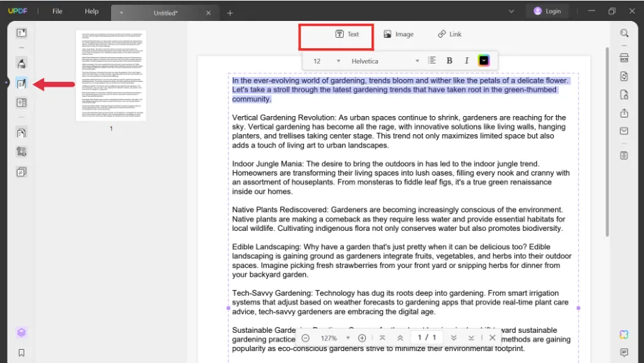Run OCR text recognition tool
Image resolution: width=644 pixels, height=363 pixels.
(624, 58)
